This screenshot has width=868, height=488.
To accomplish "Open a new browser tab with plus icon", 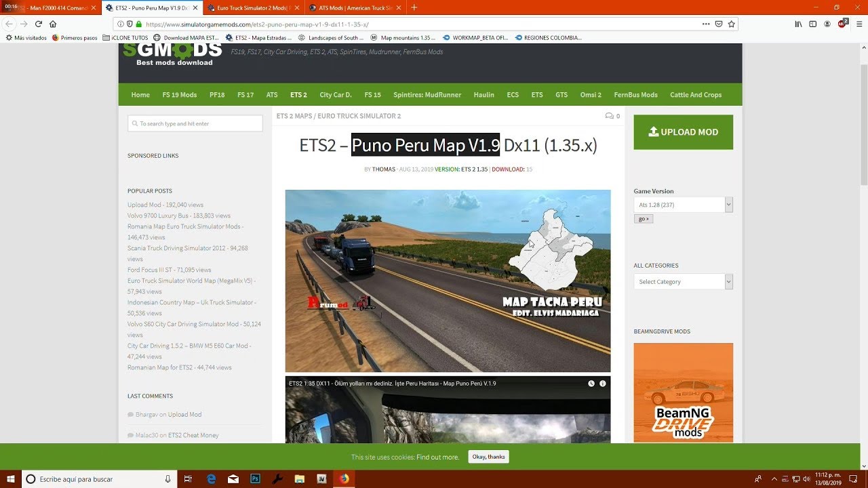I will point(414,7).
